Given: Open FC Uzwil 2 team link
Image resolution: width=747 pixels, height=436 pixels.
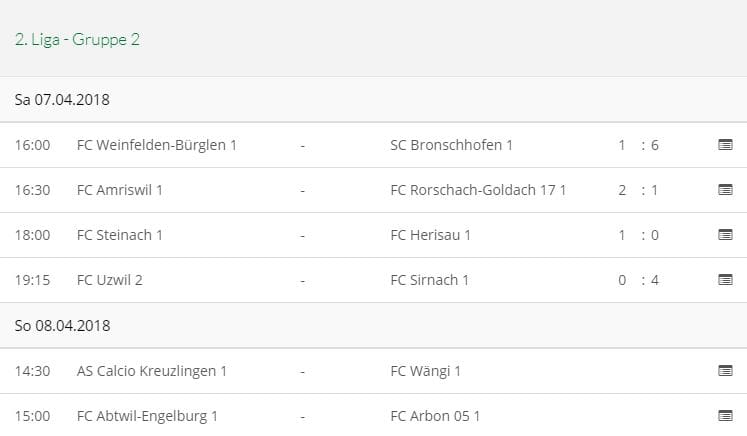Looking at the screenshot, I should pos(110,280).
